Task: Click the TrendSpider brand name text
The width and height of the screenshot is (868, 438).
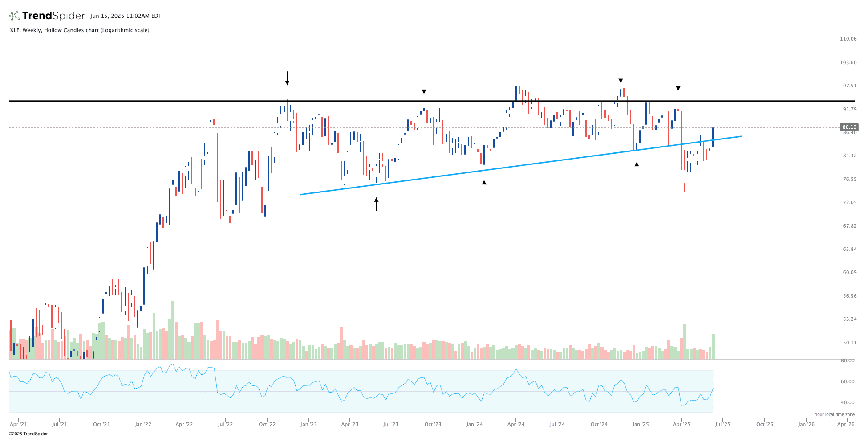Action: [x=53, y=16]
